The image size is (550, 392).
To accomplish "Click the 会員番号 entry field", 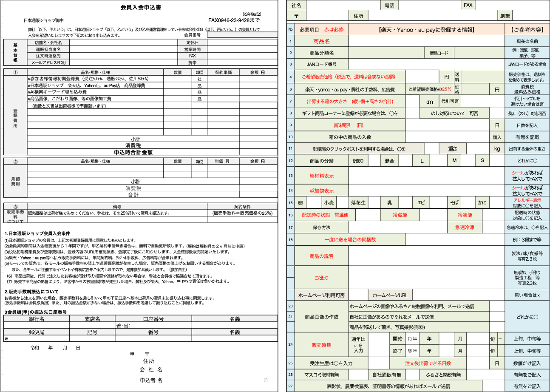I will pyautogui.click(x=242, y=35).
